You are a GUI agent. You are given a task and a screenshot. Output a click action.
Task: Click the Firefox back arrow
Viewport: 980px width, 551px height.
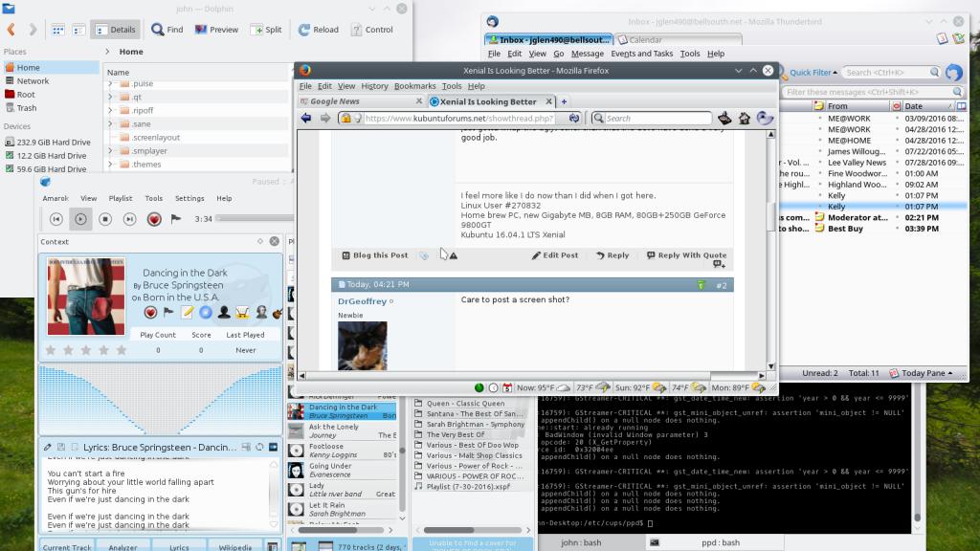pos(306,118)
